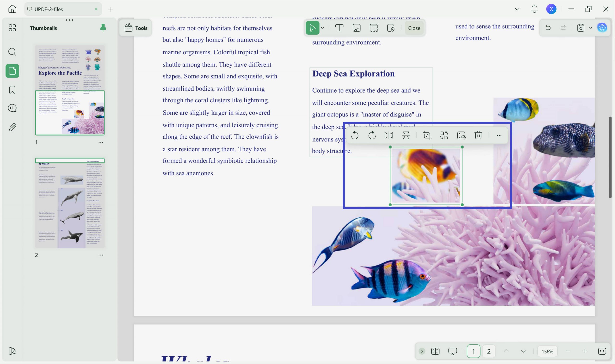
Task: Go to the Home screen icon
Action: tap(12, 9)
